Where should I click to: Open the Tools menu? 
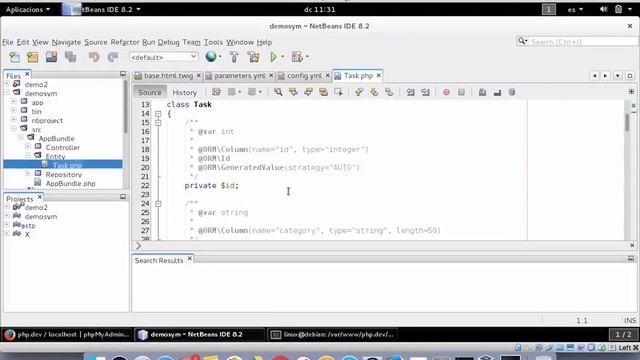coord(213,42)
